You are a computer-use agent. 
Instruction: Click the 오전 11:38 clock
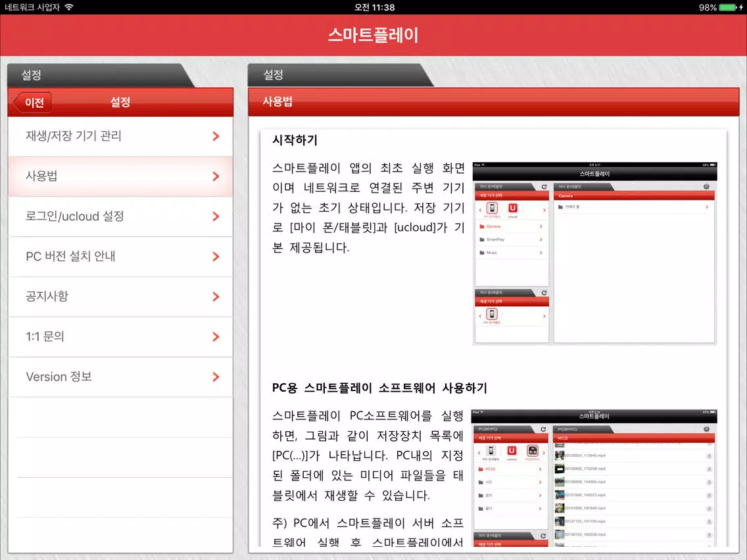pyautogui.click(x=374, y=7)
